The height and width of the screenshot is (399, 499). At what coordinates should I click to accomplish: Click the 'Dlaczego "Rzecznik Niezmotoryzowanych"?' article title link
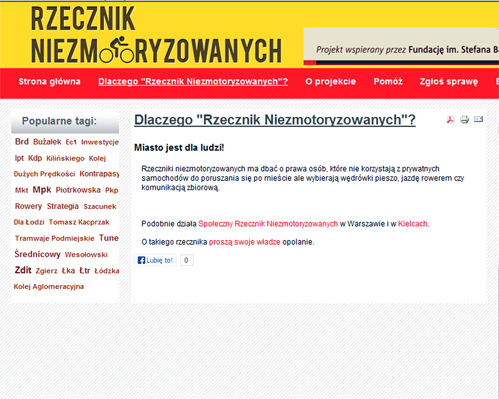coord(275,120)
